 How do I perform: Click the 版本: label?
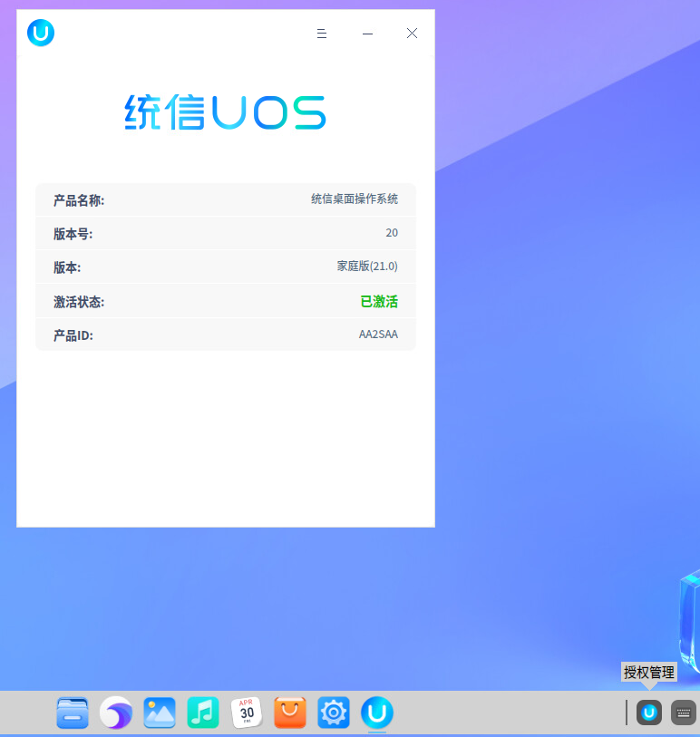[x=67, y=268]
